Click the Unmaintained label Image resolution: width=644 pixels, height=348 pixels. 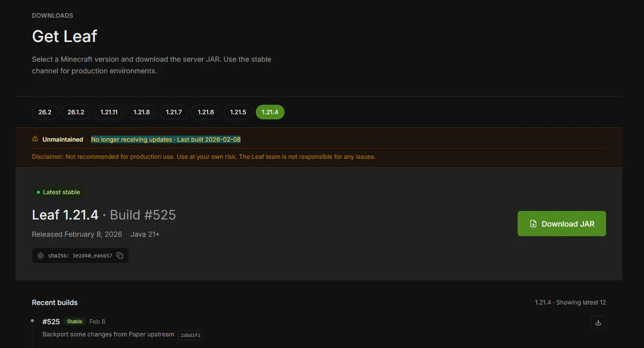point(63,139)
